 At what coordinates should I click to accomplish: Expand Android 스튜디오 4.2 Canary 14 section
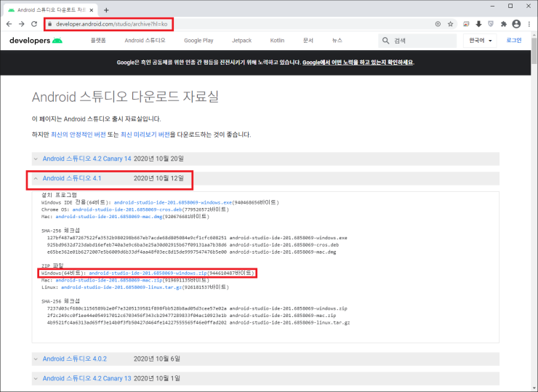(87, 159)
